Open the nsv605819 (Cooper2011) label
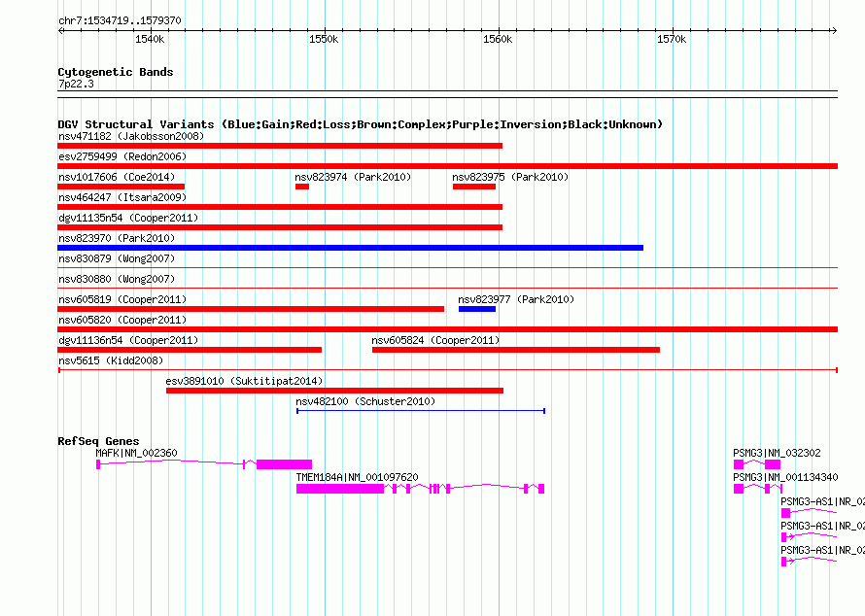865x616 pixels. pos(122,299)
